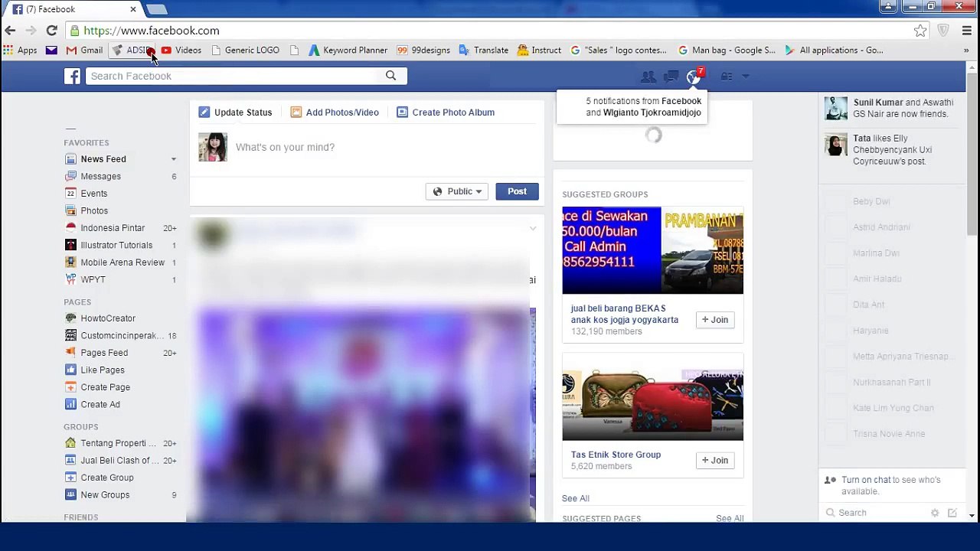Screen dimensions: 980x551
Task: Open New Groups in the Groups sidebar
Action: [x=105, y=495]
